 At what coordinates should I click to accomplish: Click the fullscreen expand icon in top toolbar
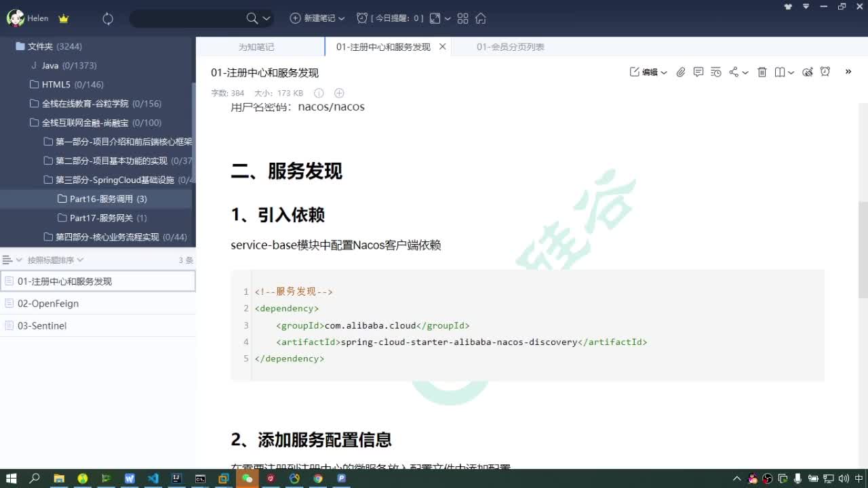(x=435, y=18)
